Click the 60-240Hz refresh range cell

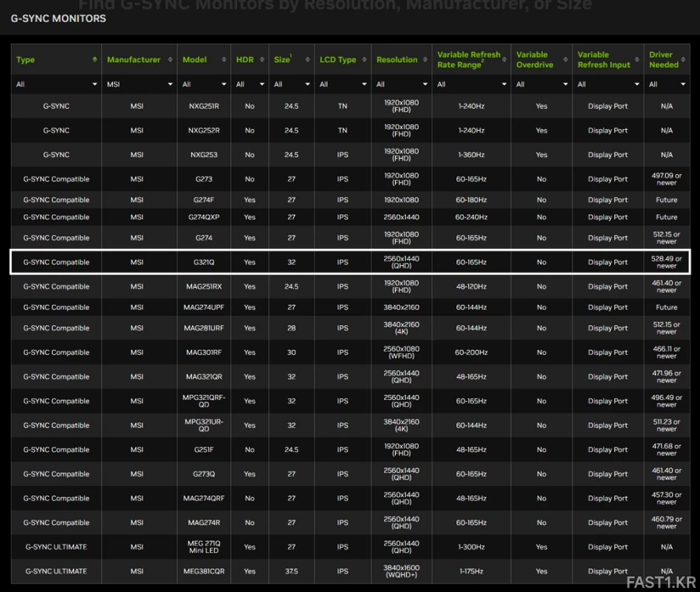click(471, 217)
